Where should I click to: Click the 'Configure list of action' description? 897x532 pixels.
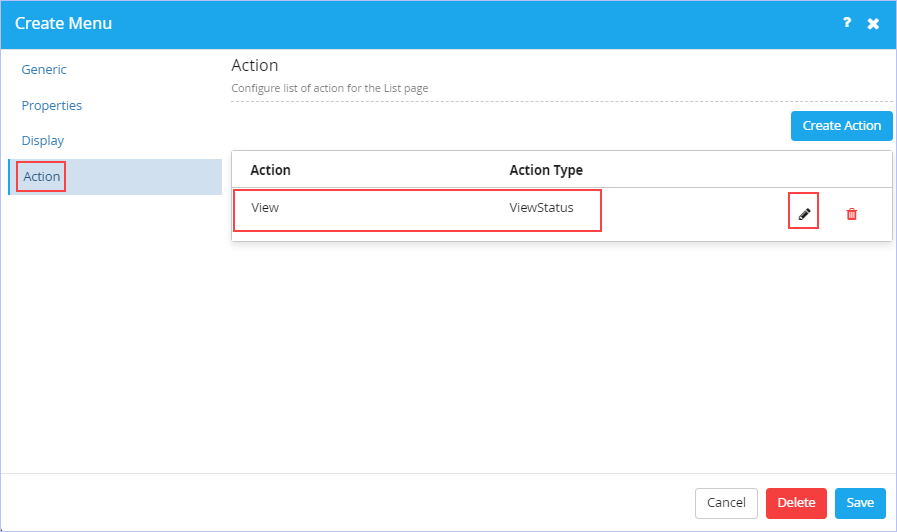[x=330, y=88]
